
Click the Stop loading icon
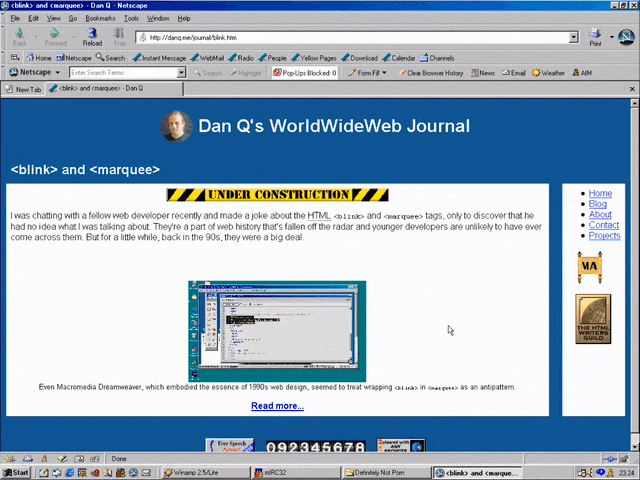click(119, 36)
